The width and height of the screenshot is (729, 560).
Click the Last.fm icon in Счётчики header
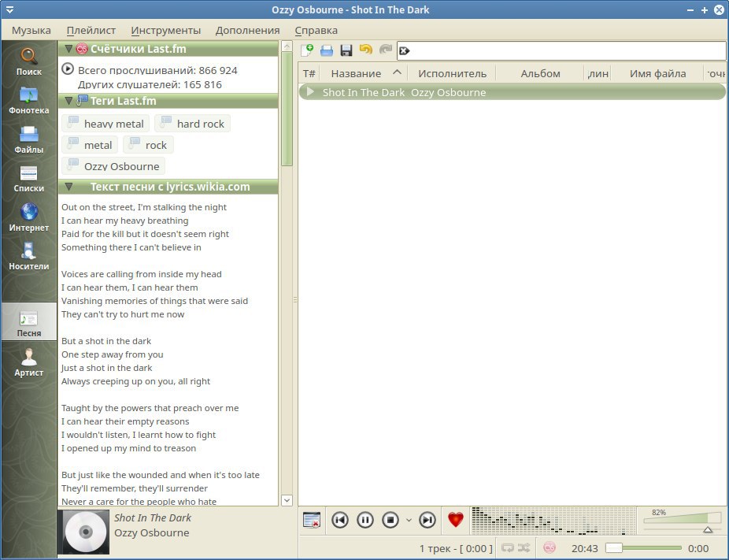click(x=82, y=48)
